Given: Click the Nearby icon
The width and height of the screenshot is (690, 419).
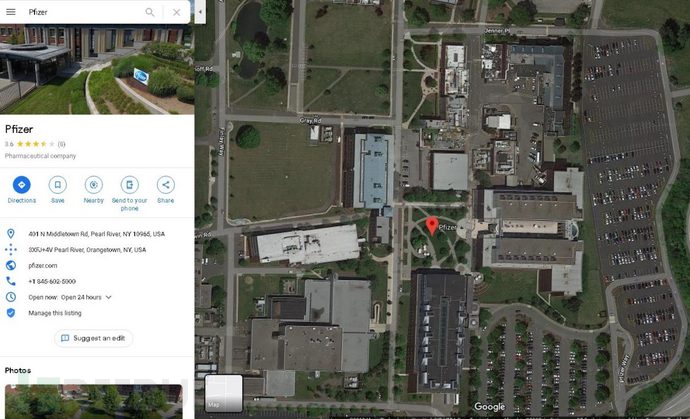Looking at the screenshot, I should [94, 185].
